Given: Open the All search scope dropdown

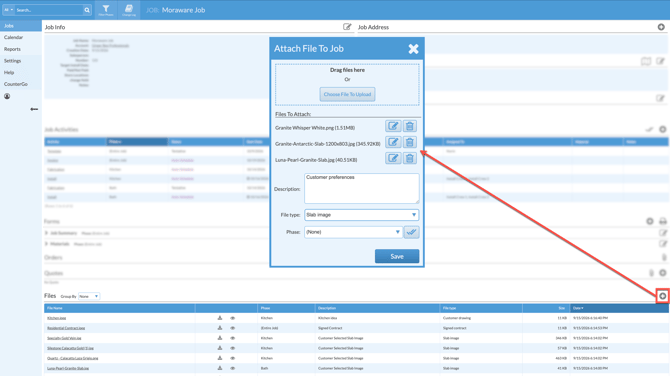Looking at the screenshot, I should (9, 10).
